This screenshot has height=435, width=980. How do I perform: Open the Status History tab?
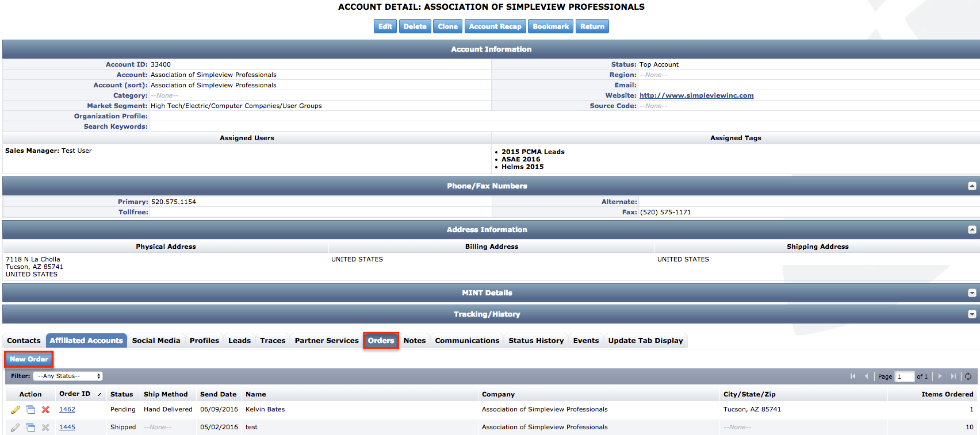click(x=536, y=341)
